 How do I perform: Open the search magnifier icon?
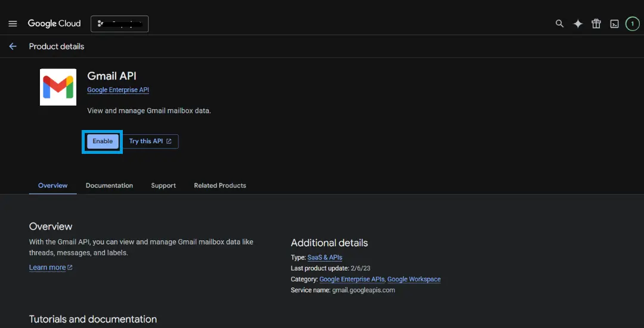(x=559, y=24)
